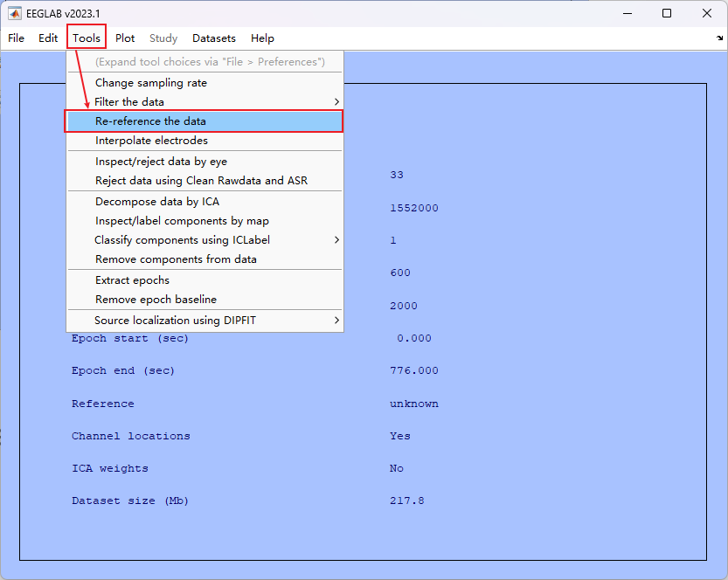Choose Extract epochs
Viewport: 728px width, 580px height.
tap(205, 280)
